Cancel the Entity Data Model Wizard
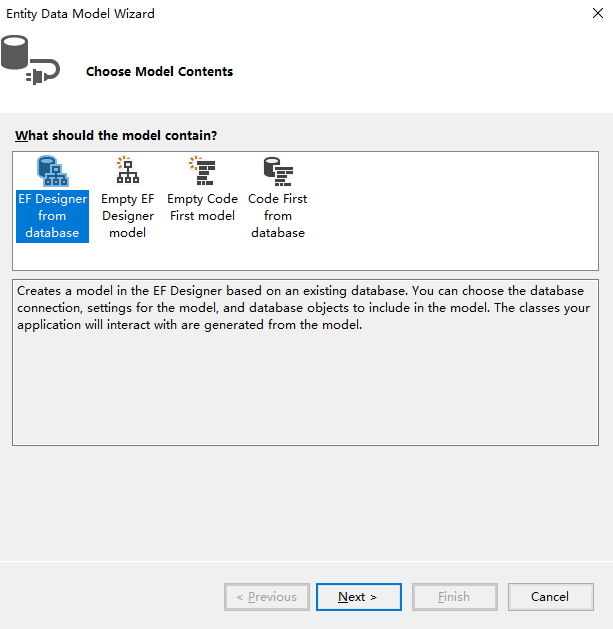Image resolution: width=613 pixels, height=629 pixels. (x=550, y=597)
